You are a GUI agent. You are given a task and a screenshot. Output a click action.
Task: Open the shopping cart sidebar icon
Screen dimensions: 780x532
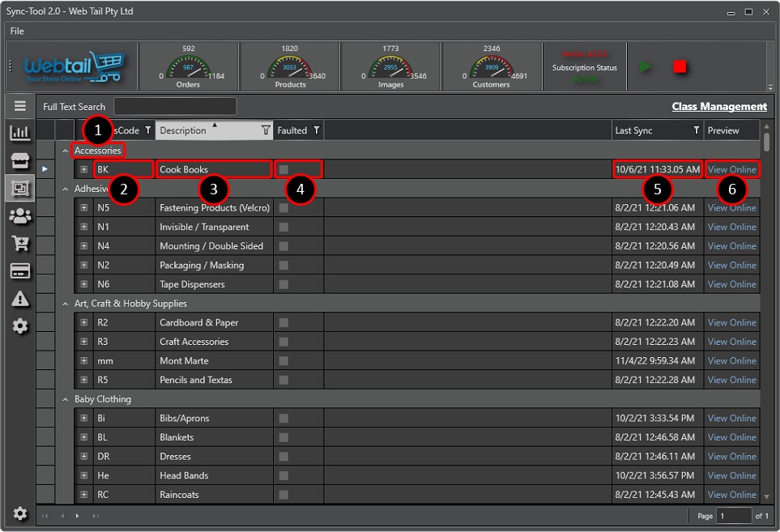point(20,243)
